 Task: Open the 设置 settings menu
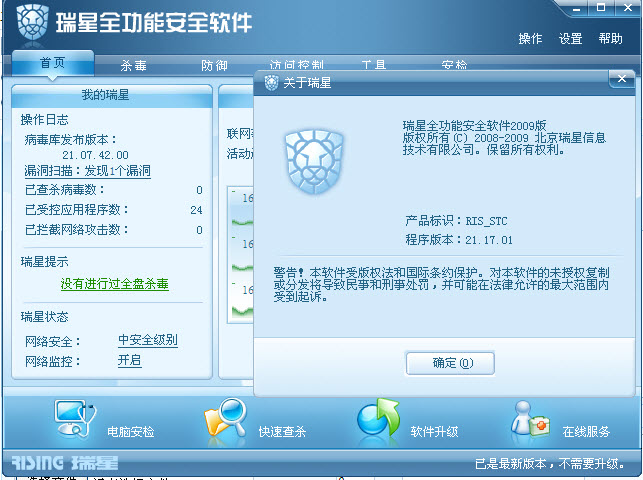point(570,39)
